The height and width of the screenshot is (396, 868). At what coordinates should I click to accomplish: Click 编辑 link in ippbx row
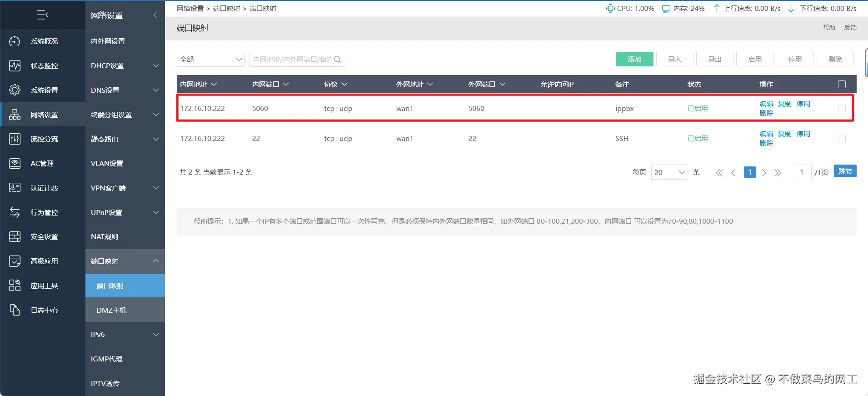[766, 104]
